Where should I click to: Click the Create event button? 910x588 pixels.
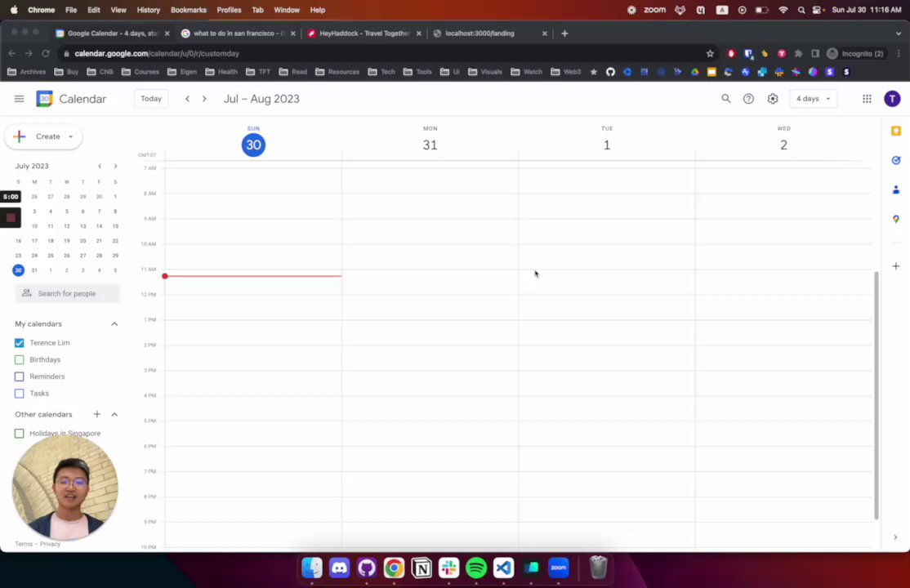43,136
